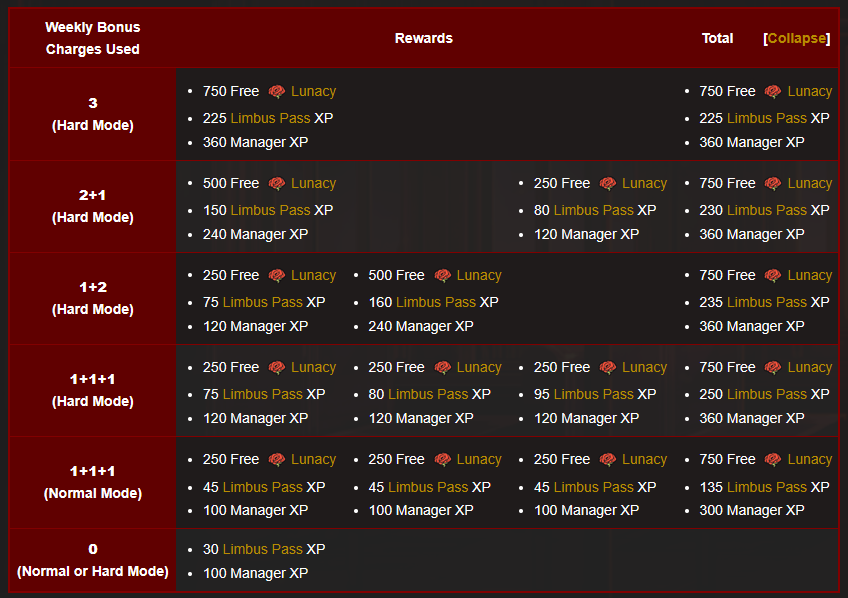Click Lunacy icon above 135 Limbus Pass XP total
848x598 pixels.
[773, 459]
